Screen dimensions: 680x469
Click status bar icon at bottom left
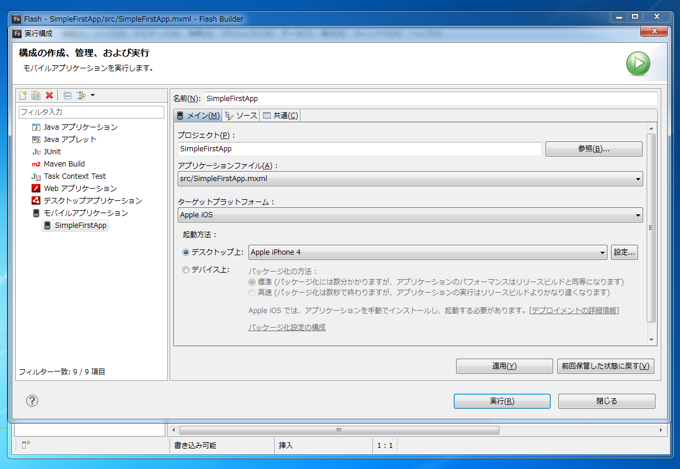(26, 445)
